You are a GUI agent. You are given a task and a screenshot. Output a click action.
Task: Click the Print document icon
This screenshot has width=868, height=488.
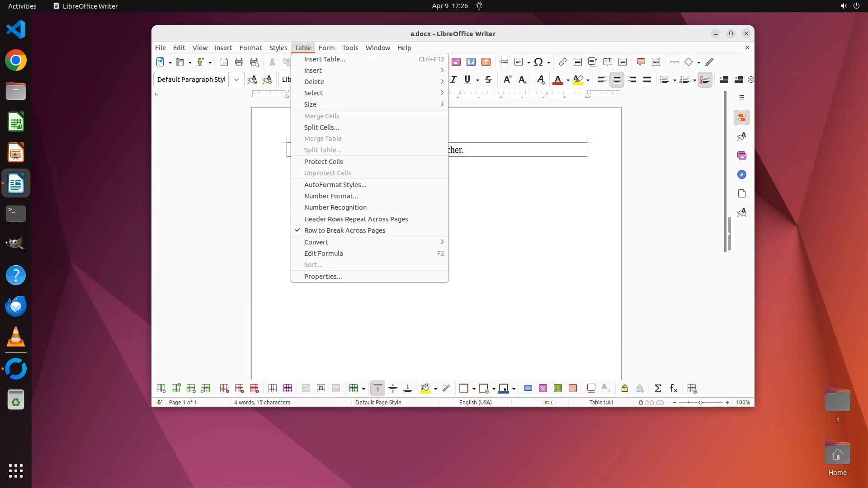(239, 62)
